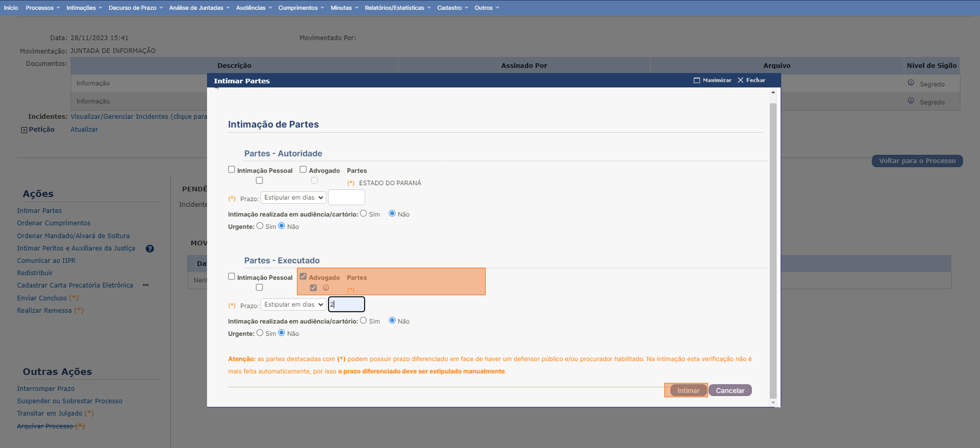Open the Outros menu
Viewport: 980px width, 448px height.
coord(487,8)
